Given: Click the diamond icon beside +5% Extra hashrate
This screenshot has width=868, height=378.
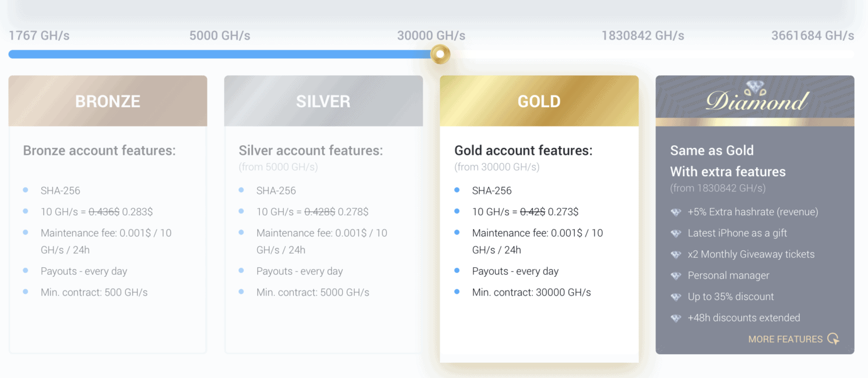Looking at the screenshot, I should tap(676, 212).
